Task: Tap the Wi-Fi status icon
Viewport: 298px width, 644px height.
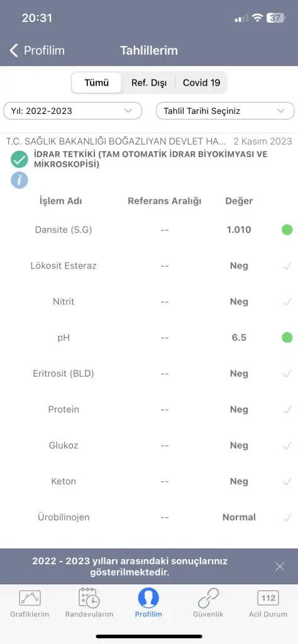Action: (257, 18)
